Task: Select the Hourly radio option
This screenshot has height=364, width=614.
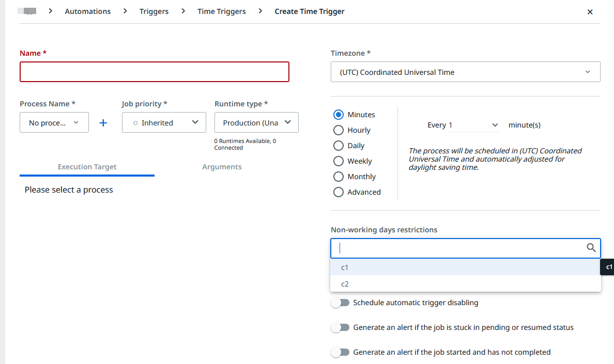Action: [x=339, y=130]
